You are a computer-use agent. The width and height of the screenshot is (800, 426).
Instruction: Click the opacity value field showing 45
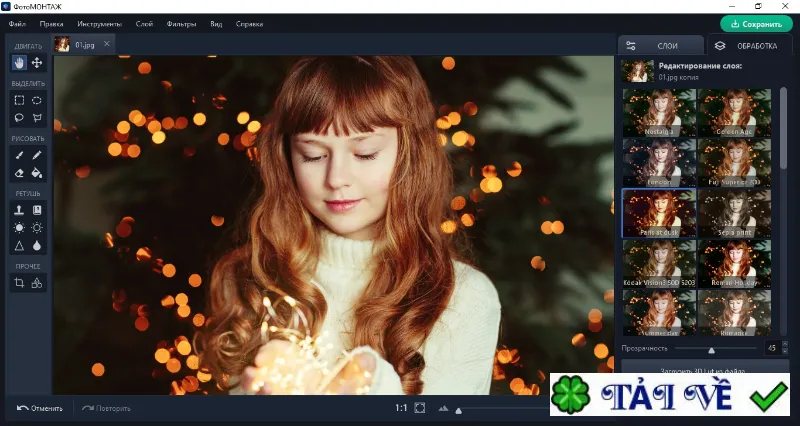(x=772, y=348)
